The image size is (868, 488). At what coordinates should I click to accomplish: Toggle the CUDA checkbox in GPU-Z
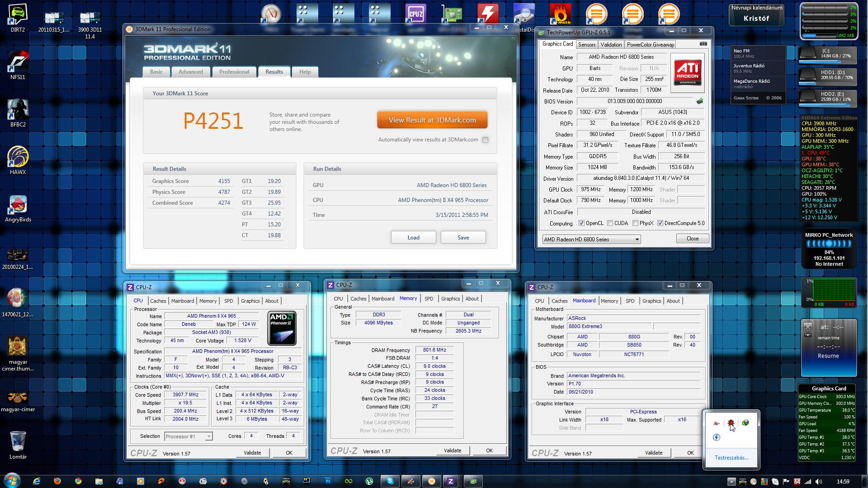click(x=610, y=223)
